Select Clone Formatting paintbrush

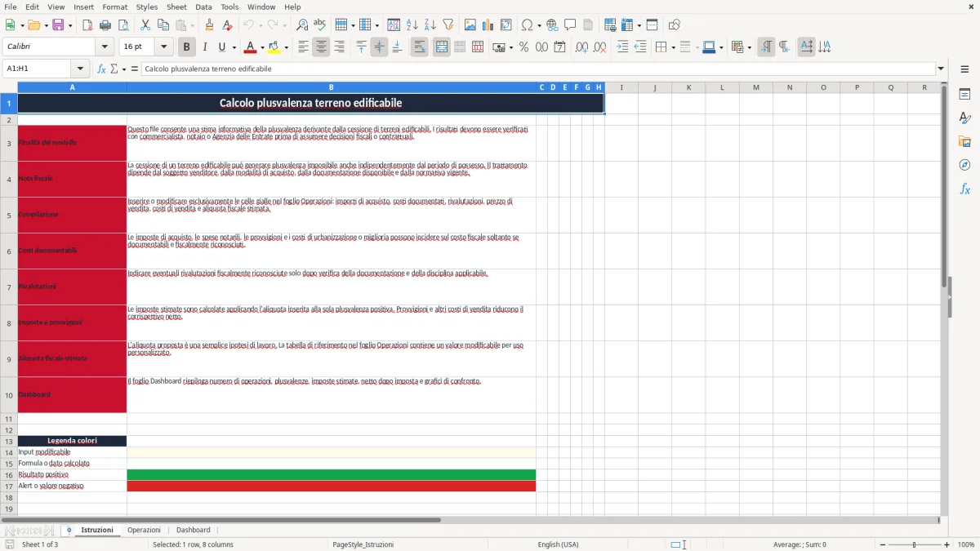(209, 25)
